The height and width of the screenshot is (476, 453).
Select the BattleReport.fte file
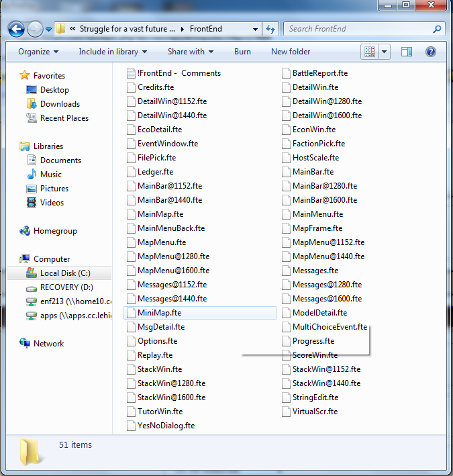tap(319, 73)
